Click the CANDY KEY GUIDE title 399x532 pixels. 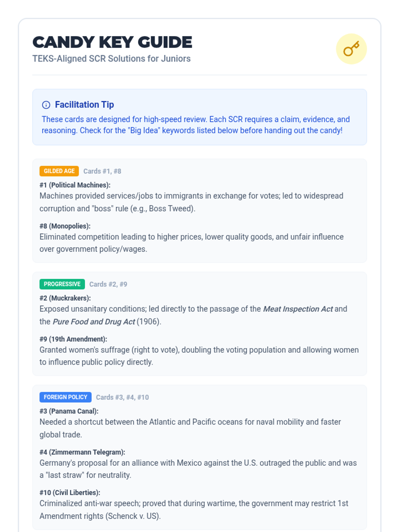pos(112,42)
